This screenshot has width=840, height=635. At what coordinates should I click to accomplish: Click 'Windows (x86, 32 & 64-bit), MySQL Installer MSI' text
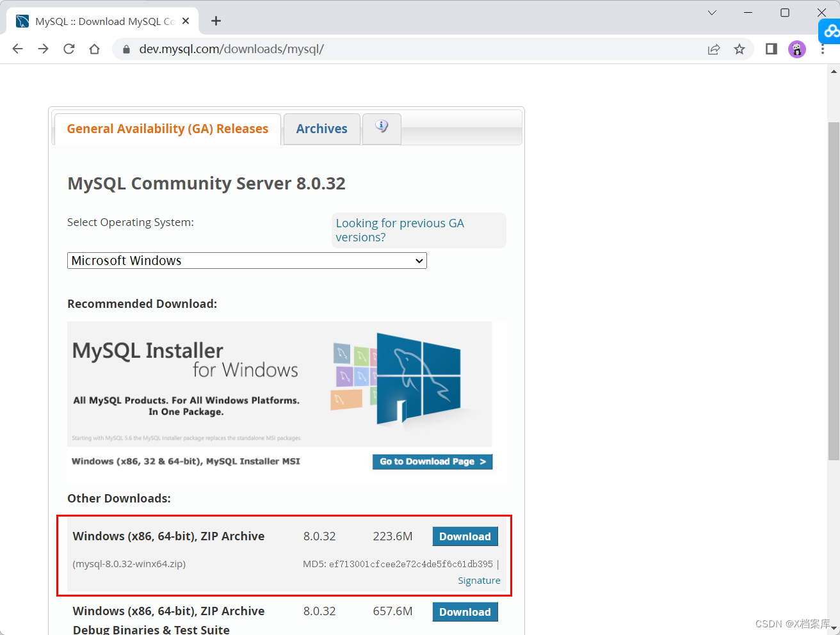[186, 461]
